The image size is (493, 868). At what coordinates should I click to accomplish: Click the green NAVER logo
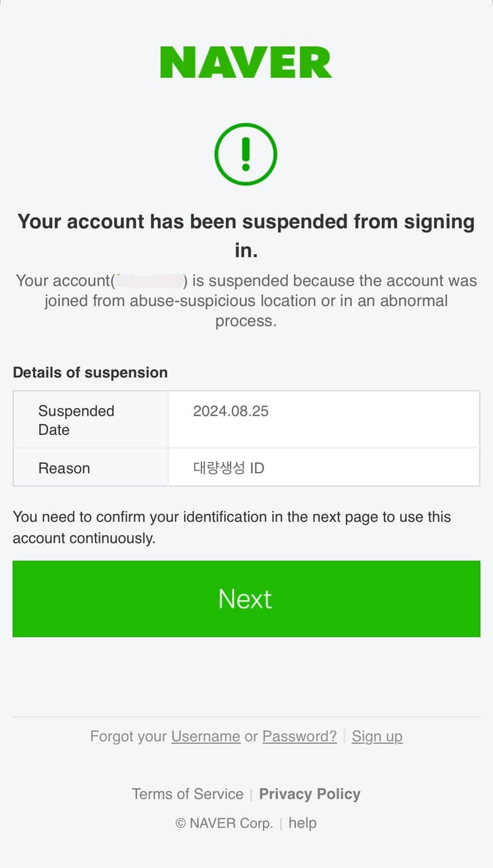click(x=245, y=62)
